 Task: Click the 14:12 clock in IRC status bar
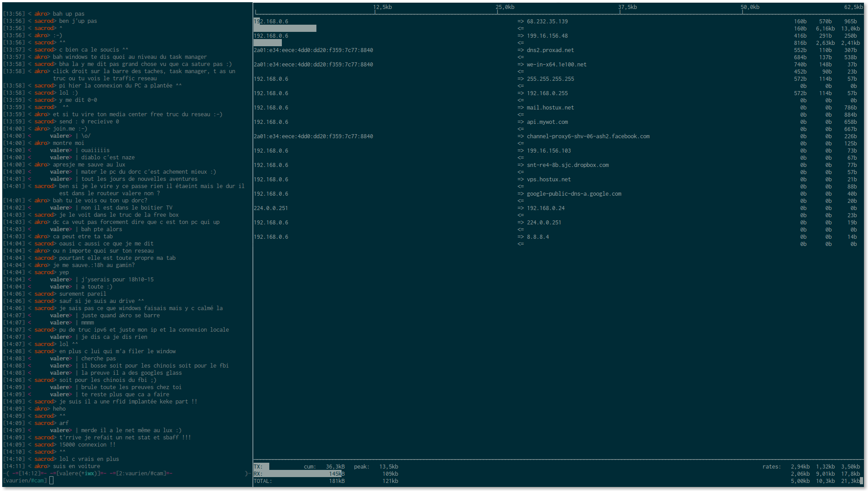[31, 473]
